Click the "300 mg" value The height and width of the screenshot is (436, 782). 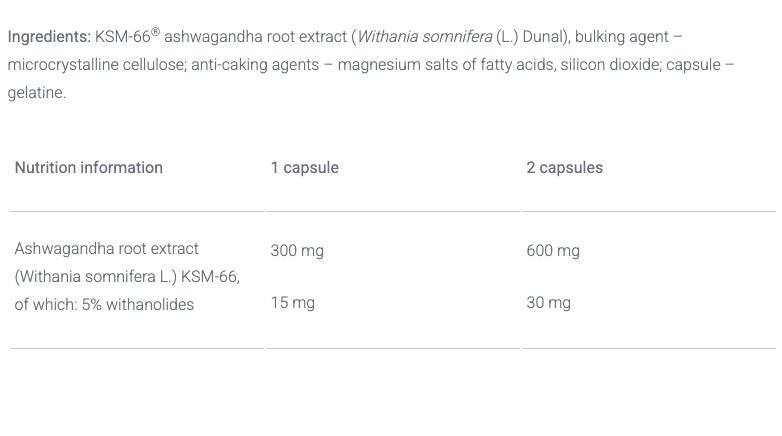[297, 251]
